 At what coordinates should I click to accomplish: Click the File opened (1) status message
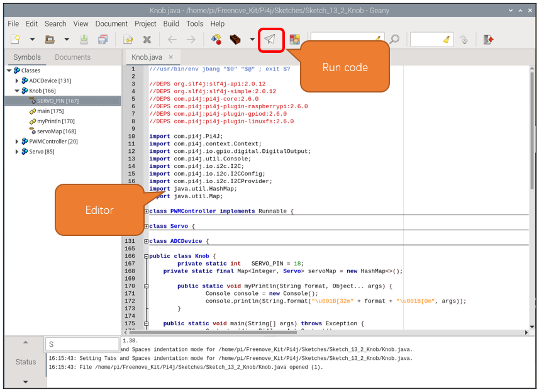pyautogui.click(x=186, y=367)
